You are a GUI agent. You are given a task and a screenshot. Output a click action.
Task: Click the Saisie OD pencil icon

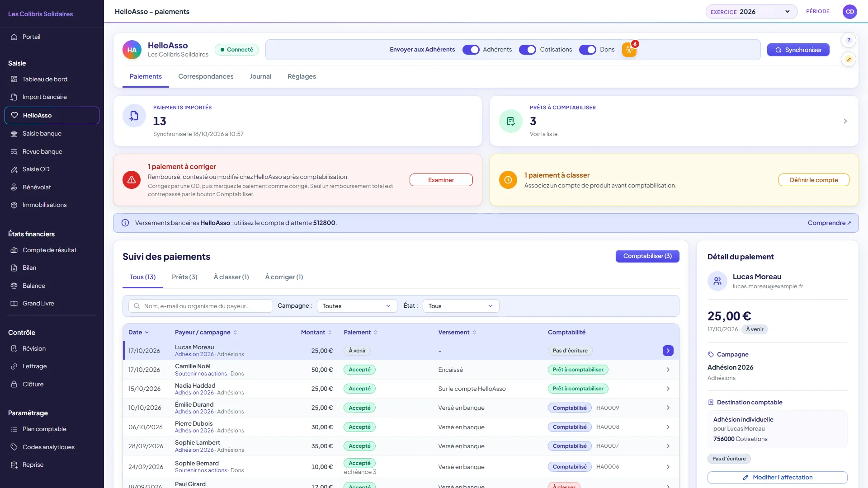click(x=14, y=169)
